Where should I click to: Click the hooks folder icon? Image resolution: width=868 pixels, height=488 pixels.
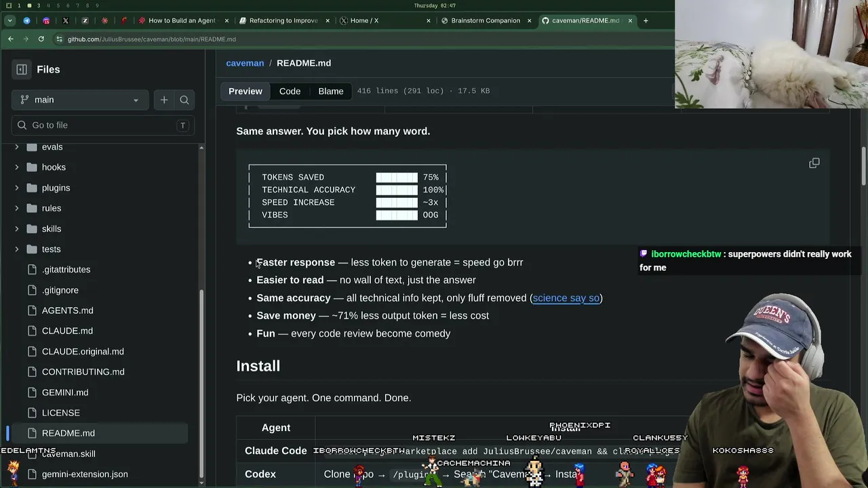click(32, 167)
